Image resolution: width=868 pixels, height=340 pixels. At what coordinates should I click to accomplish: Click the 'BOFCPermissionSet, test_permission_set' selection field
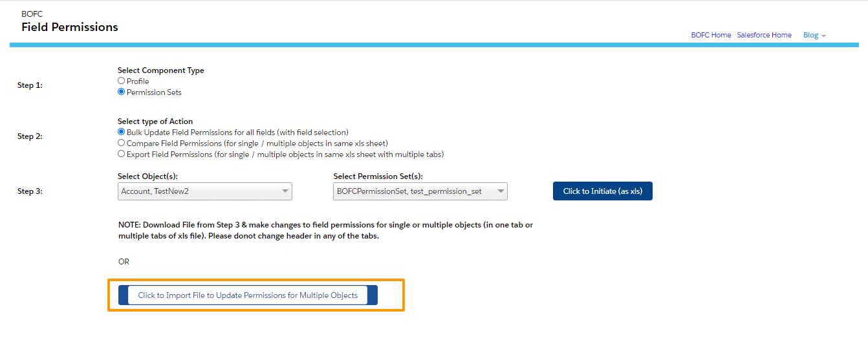[420, 191]
